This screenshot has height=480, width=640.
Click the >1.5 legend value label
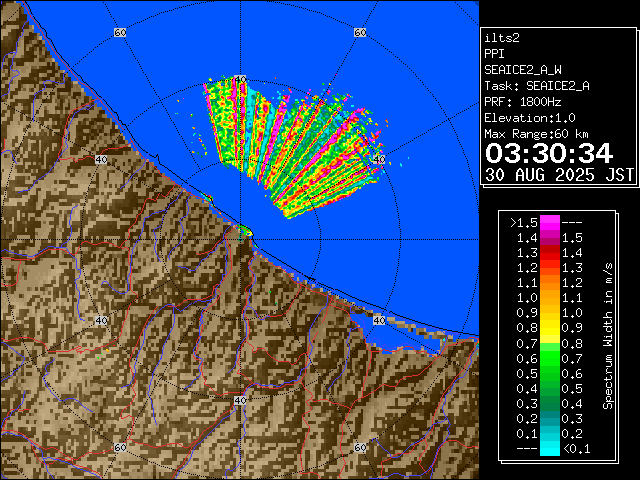521,222
